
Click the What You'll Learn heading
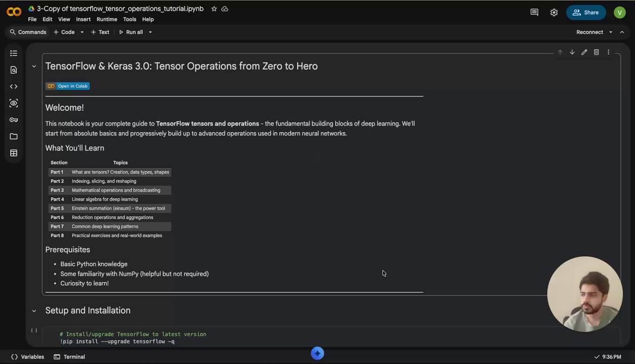pyautogui.click(x=75, y=148)
